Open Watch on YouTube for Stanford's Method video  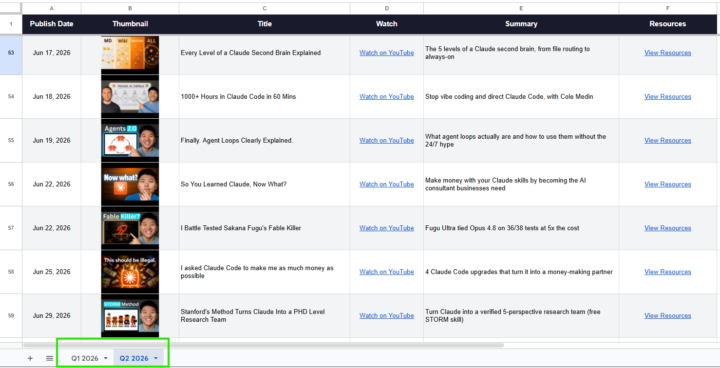point(387,316)
